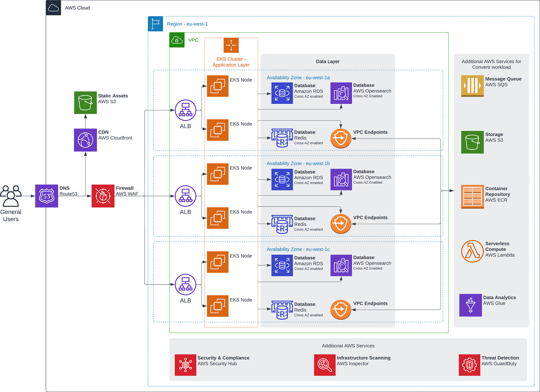Click the 'Additional AWS Services' heading at bottom

[x=348, y=346]
